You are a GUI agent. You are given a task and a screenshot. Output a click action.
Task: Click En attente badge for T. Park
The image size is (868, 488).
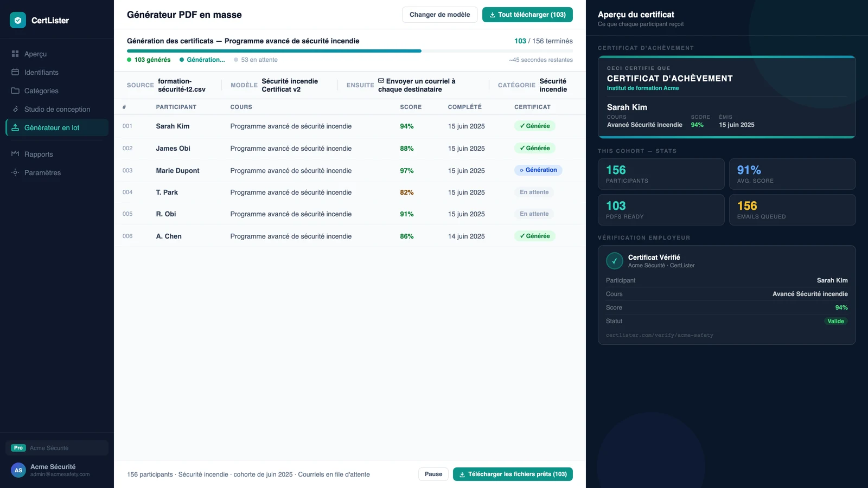[x=534, y=192]
